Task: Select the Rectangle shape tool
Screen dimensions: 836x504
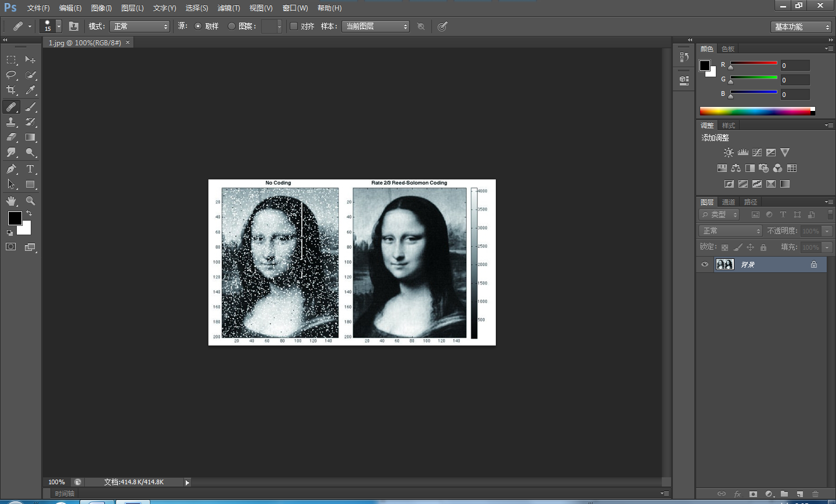Action: tap(30, 184)
